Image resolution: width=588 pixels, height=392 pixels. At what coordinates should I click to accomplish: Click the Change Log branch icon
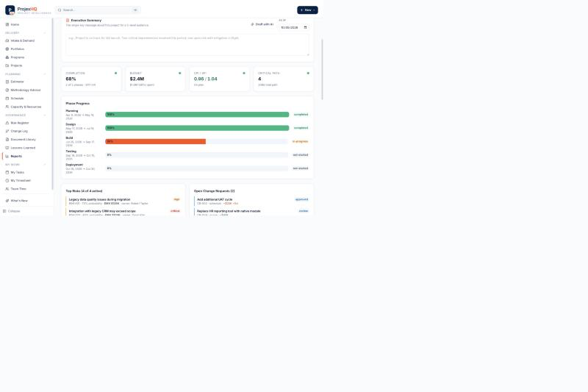(x=7, y=131)
